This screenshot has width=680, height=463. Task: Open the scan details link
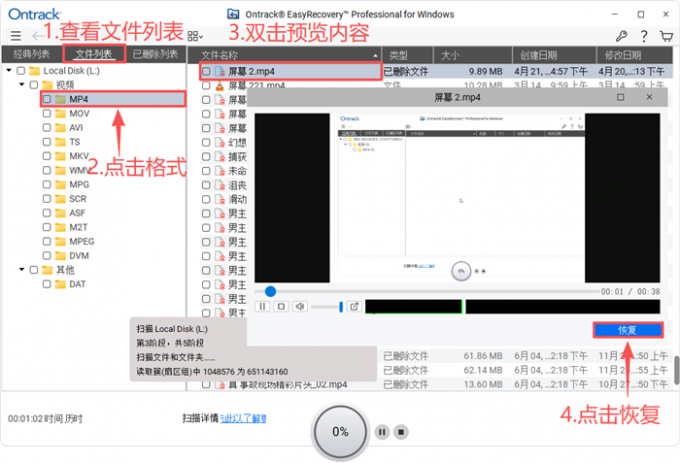[243, 418]
